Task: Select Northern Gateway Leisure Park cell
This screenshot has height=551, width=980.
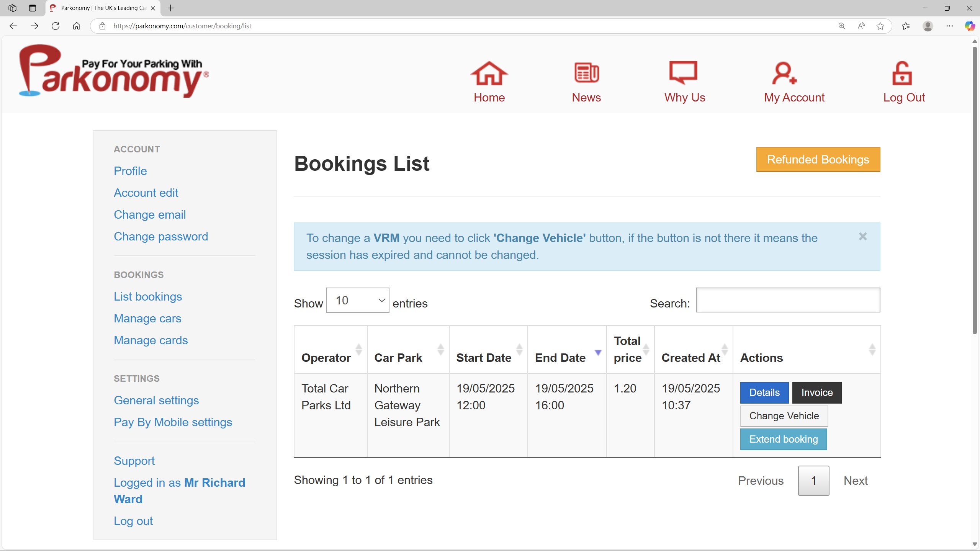Action: [408, 415]
